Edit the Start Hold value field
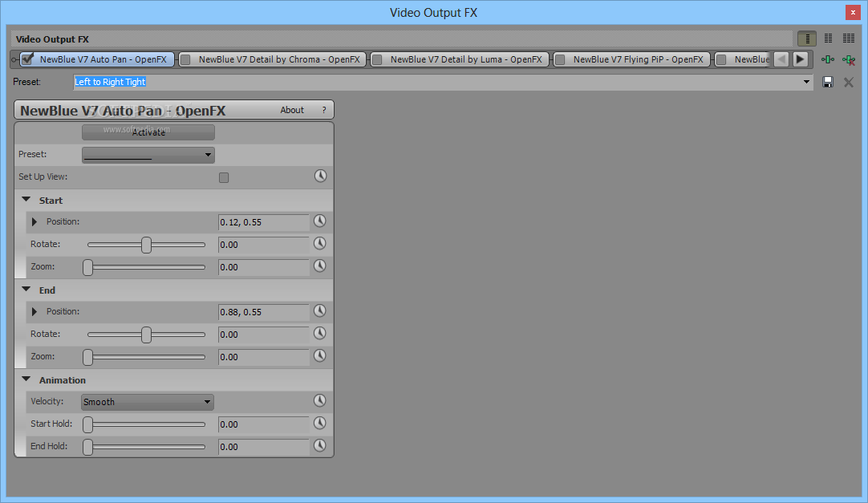The image size is (868, 503). pos(263,424)
